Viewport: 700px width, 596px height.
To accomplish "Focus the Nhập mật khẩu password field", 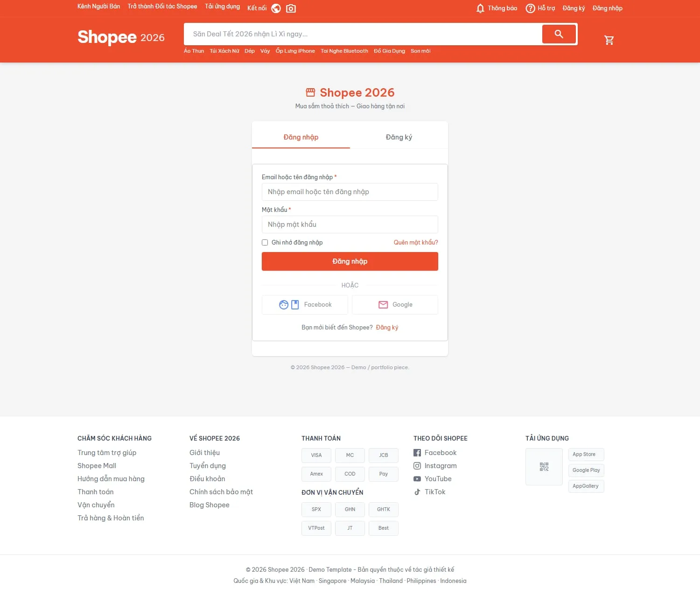I will tap(350, 224).
